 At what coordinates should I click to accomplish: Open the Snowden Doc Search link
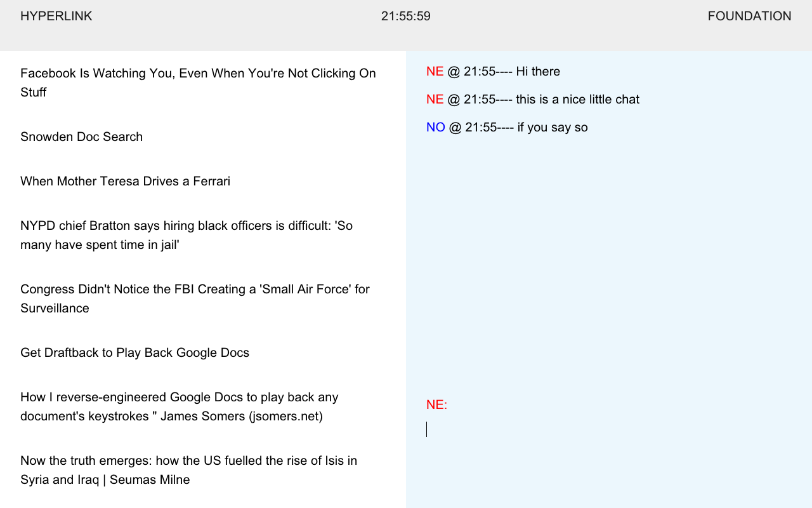tap(81, 137)
